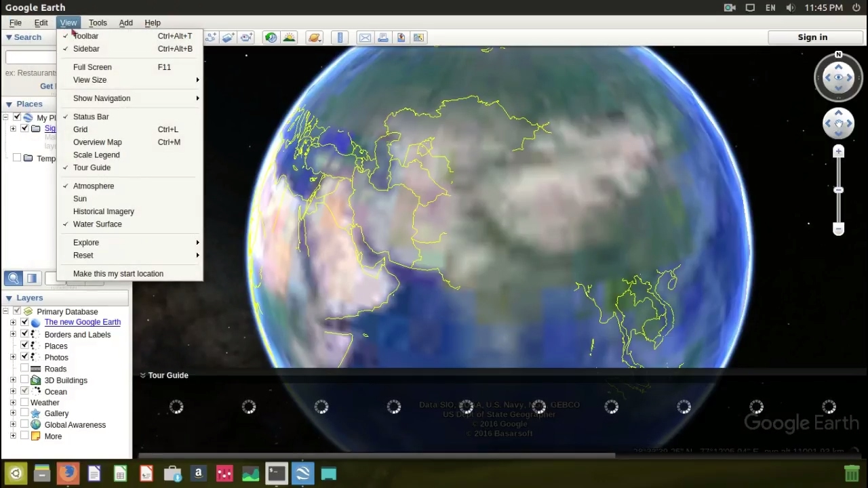Viewport: 868px width, 488px height.
Task: Click the system clock 11:45 PM
Action: point(824,8)
